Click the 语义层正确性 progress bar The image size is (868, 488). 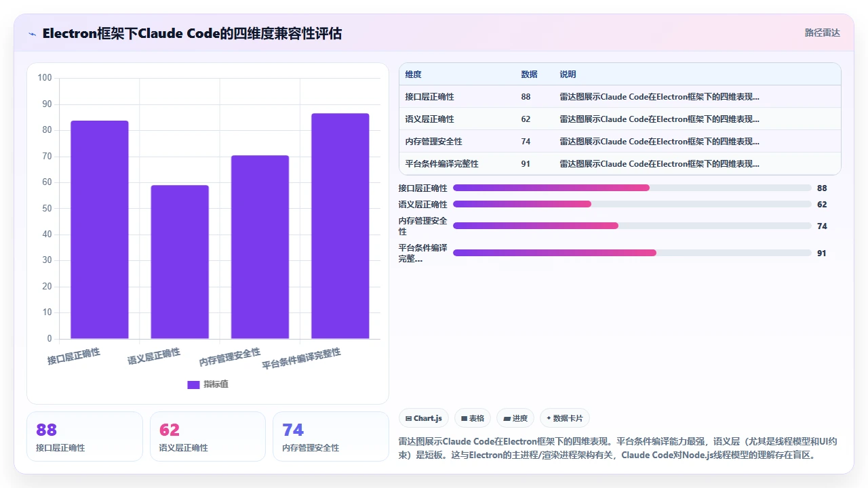click(x=632, y=204)
